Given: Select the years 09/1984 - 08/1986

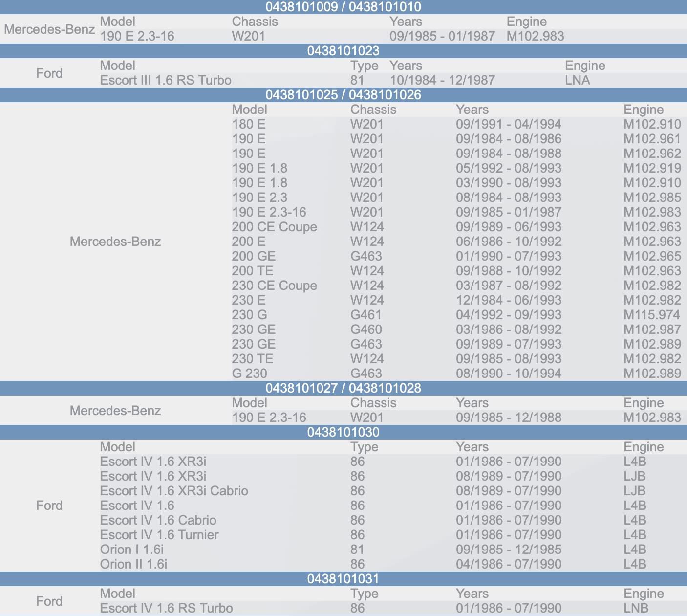Looking at the screenshot, I should [509, 139].
